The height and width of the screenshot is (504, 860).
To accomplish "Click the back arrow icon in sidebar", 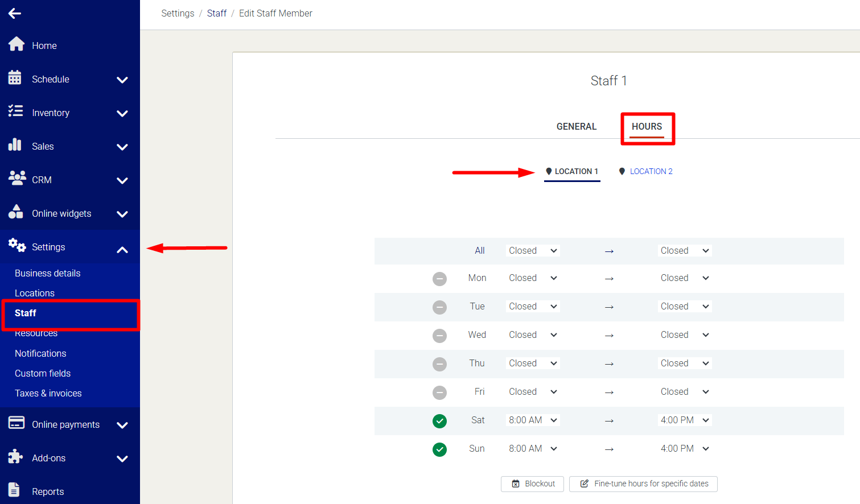I will pyautogui.click(x=15, y=13).
